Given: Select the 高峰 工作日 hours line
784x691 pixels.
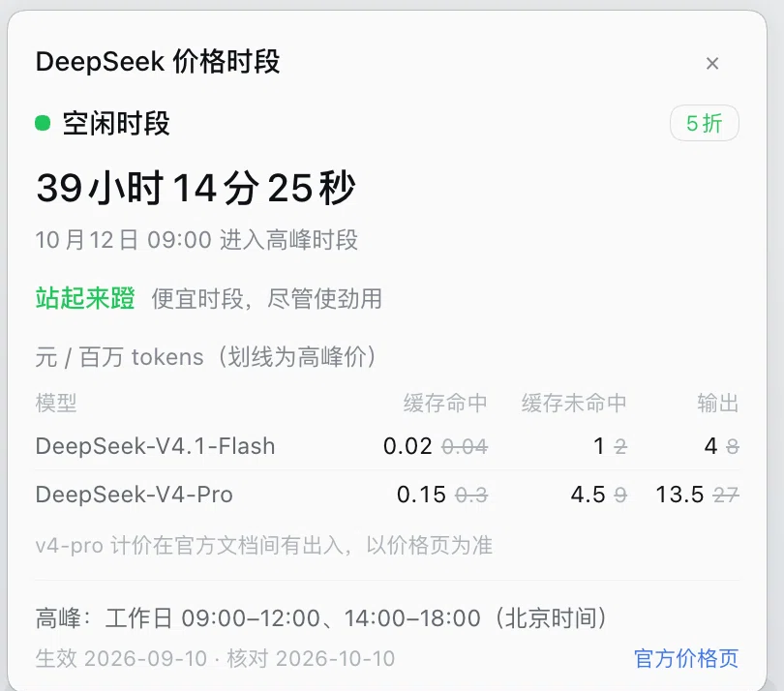Looking at the screenshot, I should click(321, 618).
